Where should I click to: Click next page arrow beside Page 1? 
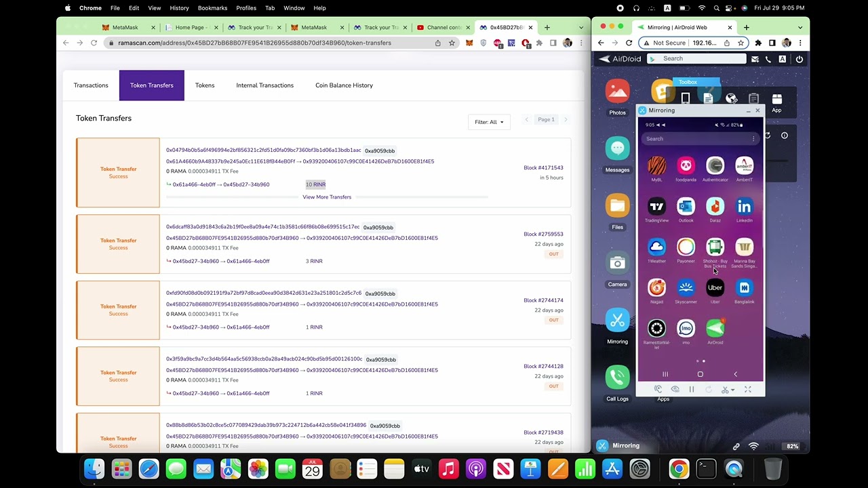click(566, 120)
